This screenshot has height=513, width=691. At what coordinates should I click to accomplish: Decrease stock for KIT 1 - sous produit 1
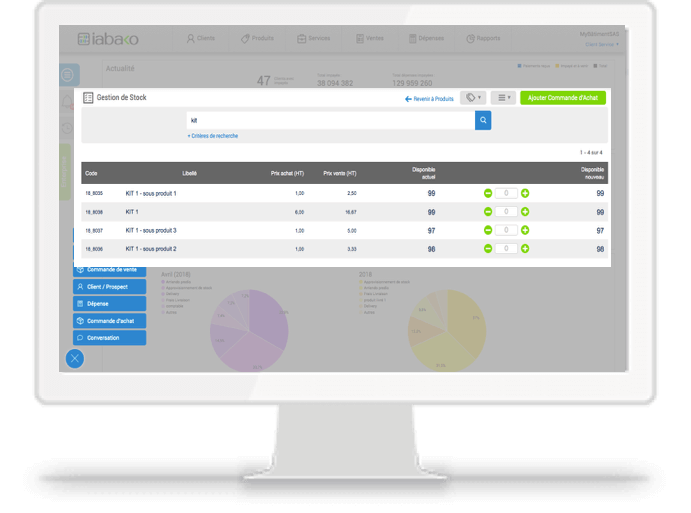(488, 193)
